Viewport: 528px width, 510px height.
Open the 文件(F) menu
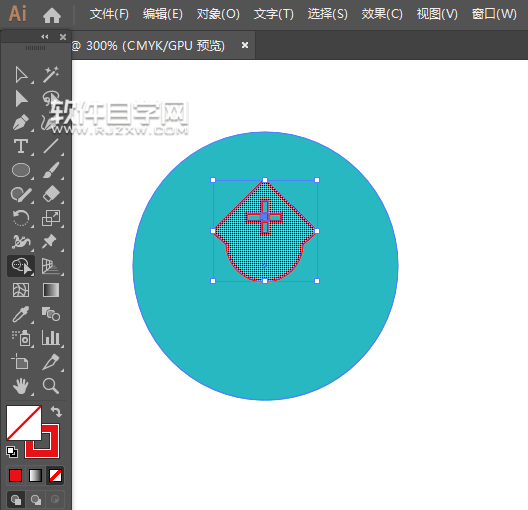tap(109, 14)
